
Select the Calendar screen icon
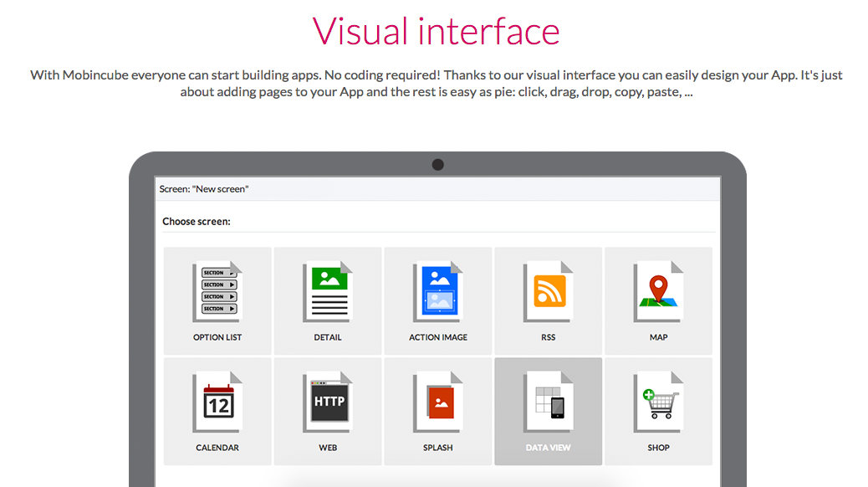217,402
